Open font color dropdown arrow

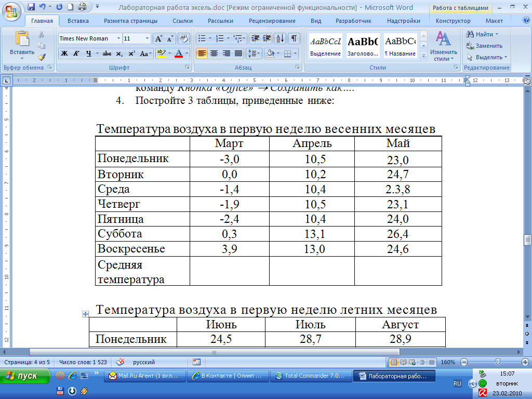click(x=187, y=54)
